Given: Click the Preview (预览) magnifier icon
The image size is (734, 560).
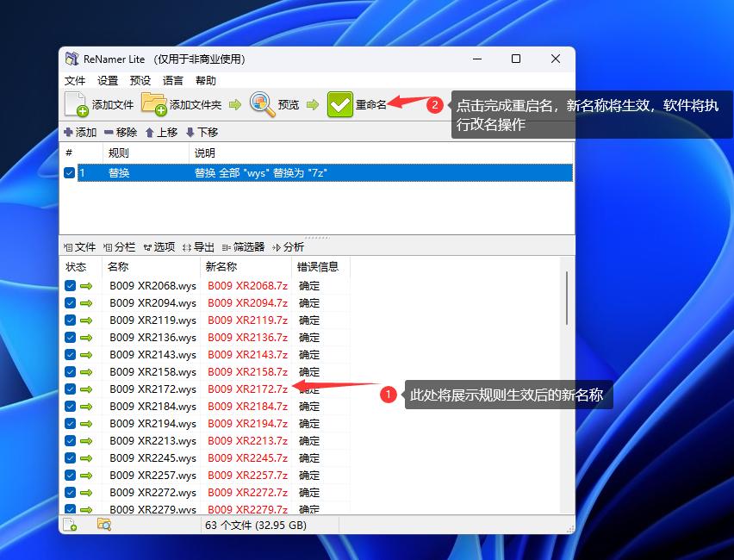Looking at the screenshot, I should coord(262,104).
